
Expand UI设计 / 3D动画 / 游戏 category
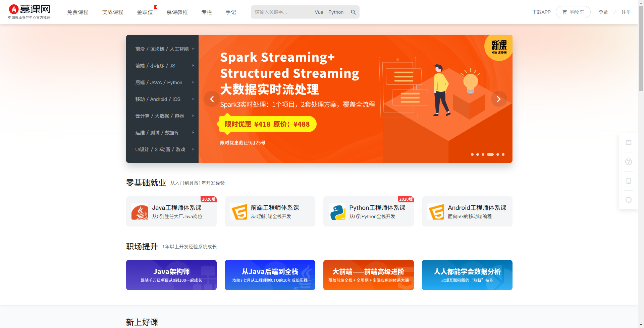tap(162, 149)
